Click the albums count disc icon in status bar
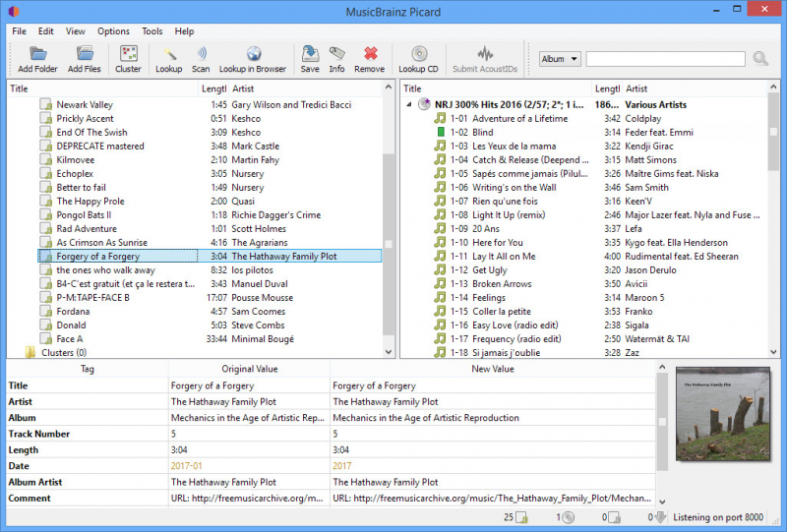The width and height of the screenshot is (787, 532). pyautogui.click(x=569, y=517)
